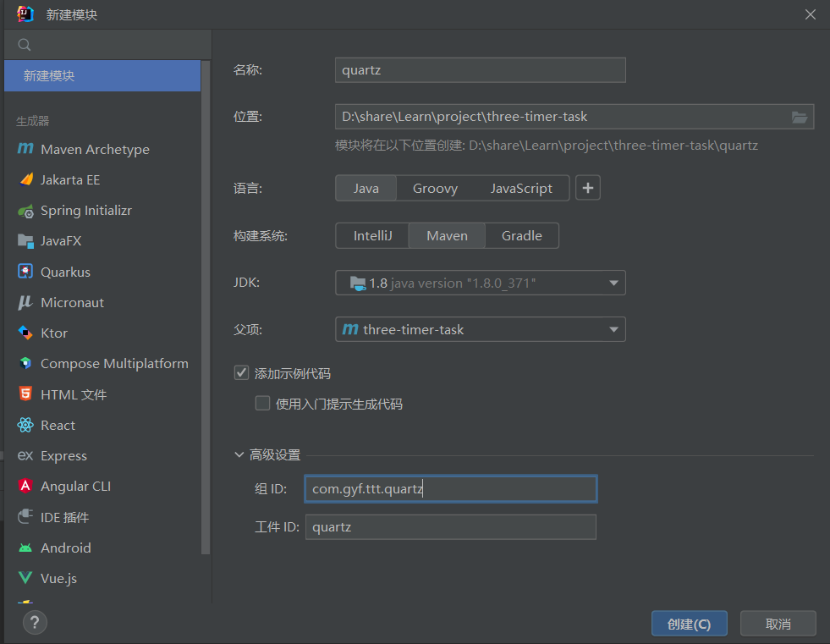Click the HTML5 file icon

(x=25, y=394)
